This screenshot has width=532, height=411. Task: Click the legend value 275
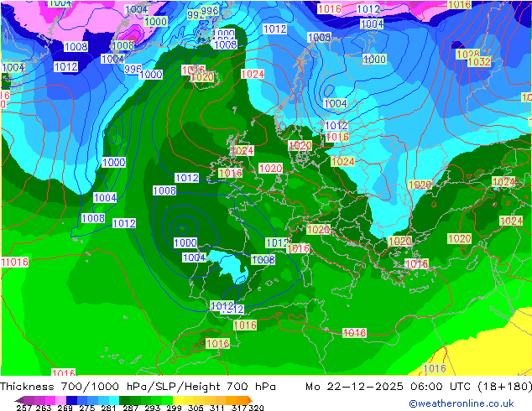(87, 408)
